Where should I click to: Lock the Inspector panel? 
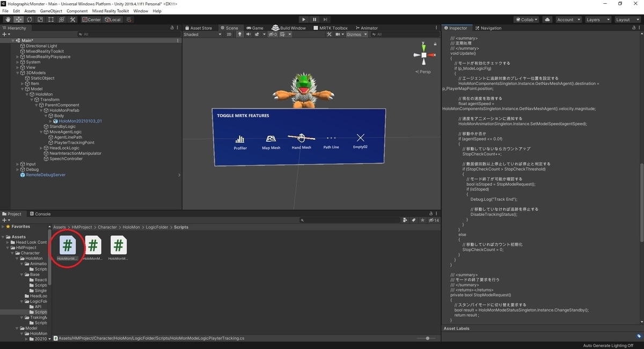[x=633, y=28]
